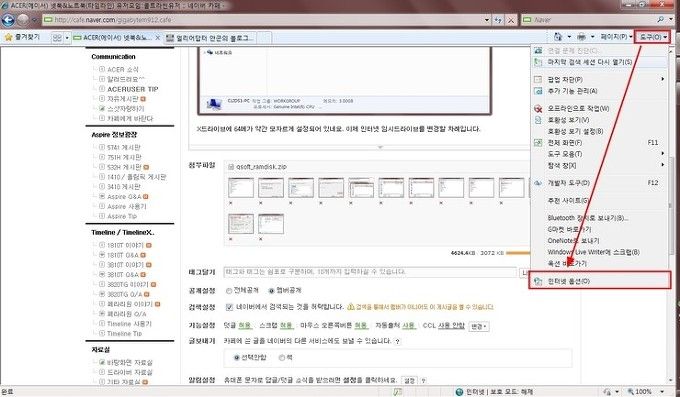
Task: Open the address bar history dropdown arrow
Action: [x=486, y=20]
